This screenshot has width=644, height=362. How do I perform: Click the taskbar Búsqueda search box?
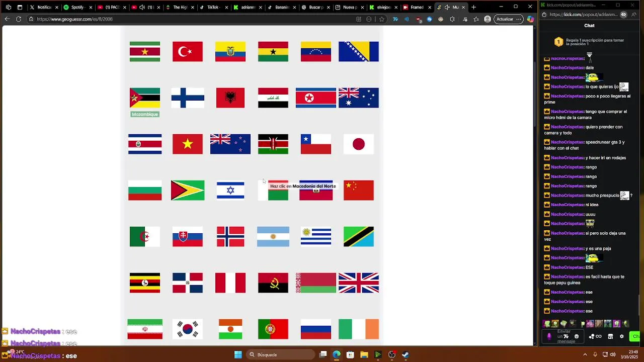click(x=281, y=354)
